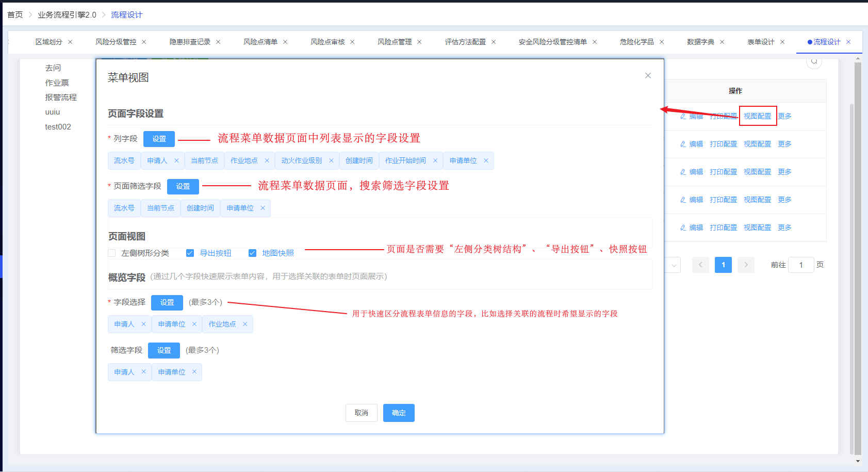
Task: Click 视图配置 in the first table row
Action: tap(757, 116)
